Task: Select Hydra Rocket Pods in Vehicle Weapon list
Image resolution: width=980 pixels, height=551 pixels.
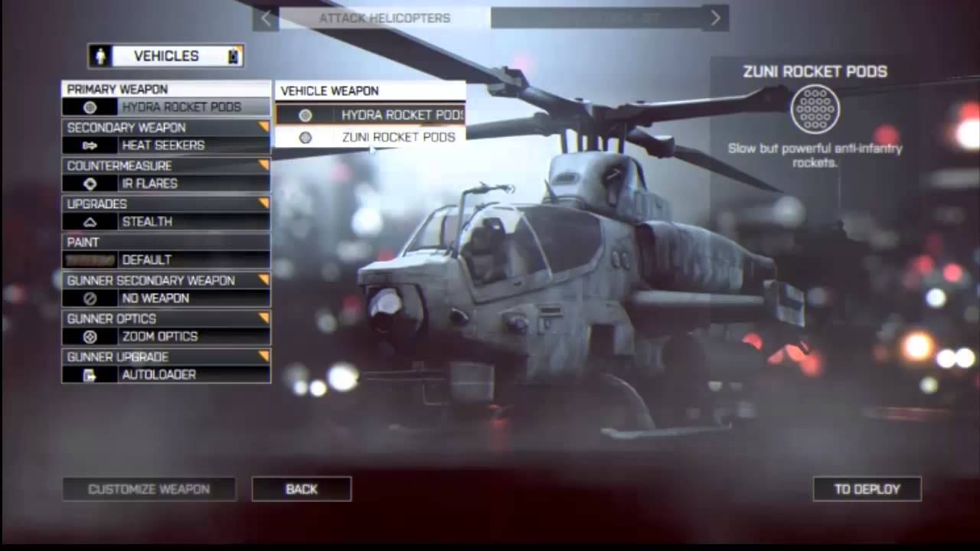Action: pyautogui.click(x=371, y=115)
